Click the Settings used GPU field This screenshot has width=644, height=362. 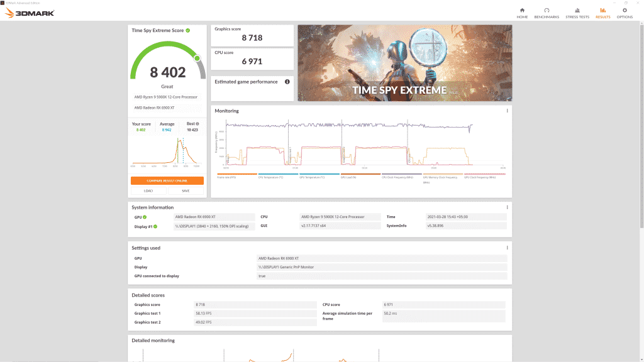(x=382, y=258)
